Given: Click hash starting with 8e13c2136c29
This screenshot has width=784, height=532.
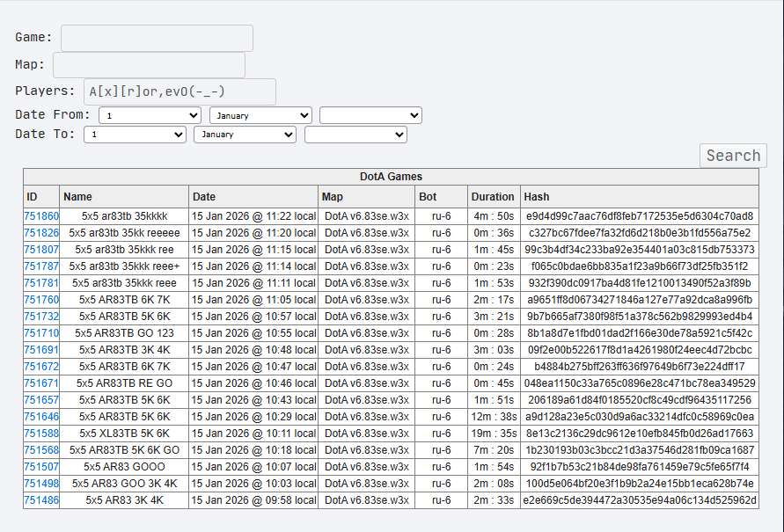Looking at the screenshot, I should (640, 434).
